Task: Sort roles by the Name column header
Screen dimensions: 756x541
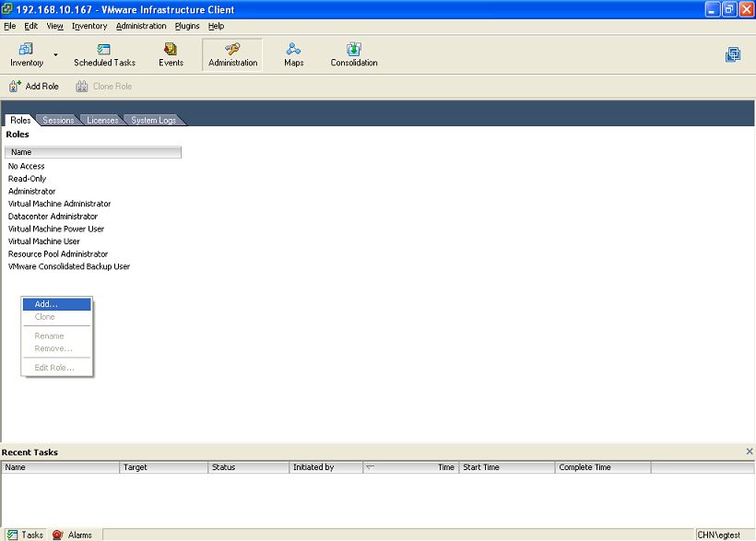Action: tap(93, 152)
